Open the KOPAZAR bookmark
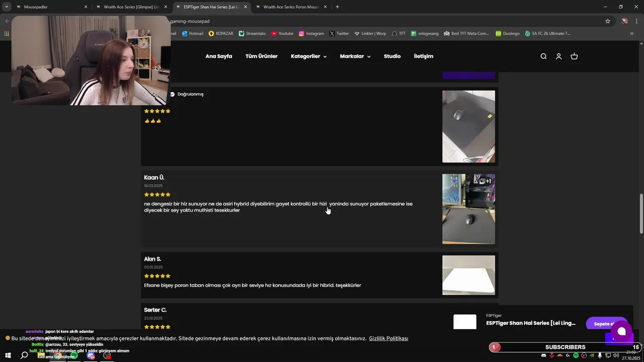644x362 pixels. tap(221, 34)
